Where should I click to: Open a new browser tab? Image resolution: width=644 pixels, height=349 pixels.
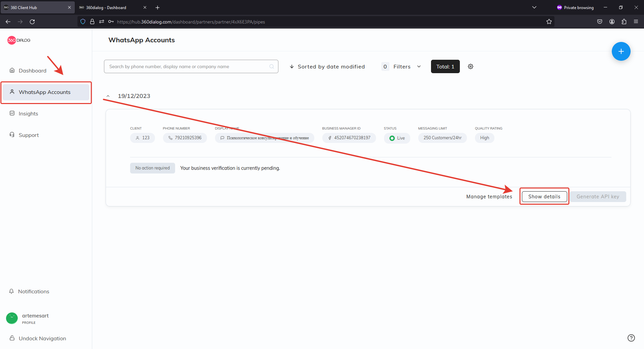coord(158,7)
